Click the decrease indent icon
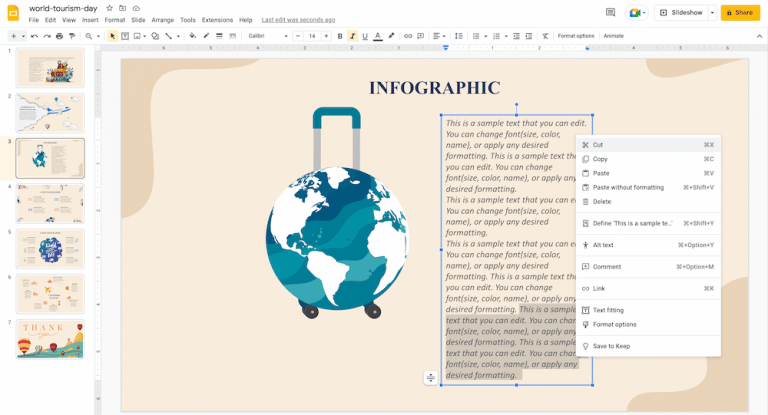This screenshot has width=768, height=415. point(516,36)
